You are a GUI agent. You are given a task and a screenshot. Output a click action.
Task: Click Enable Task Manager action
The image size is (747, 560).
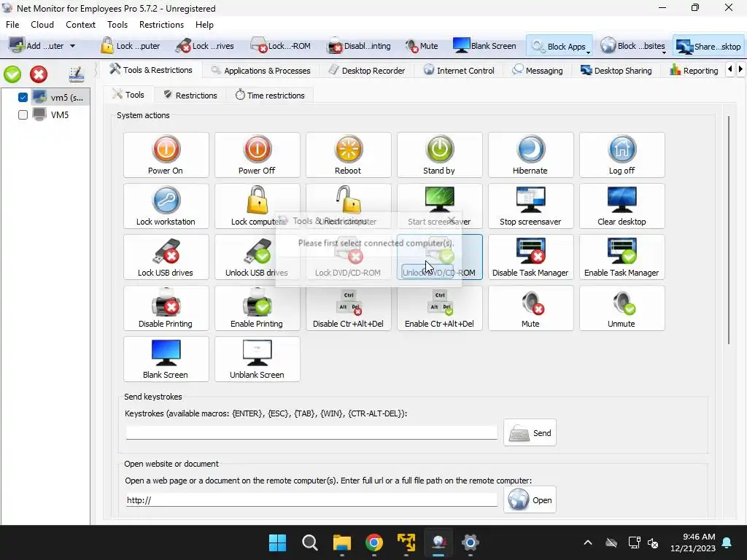622,257
